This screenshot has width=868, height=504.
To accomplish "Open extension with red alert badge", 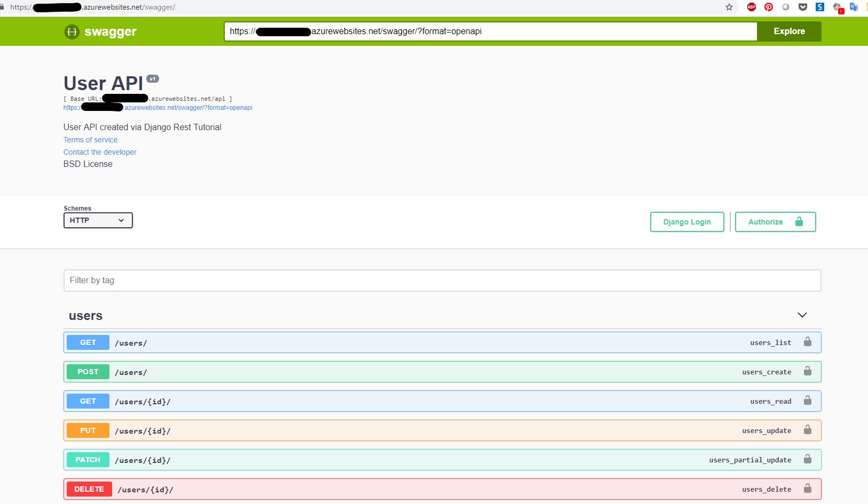I will [838, 7].
